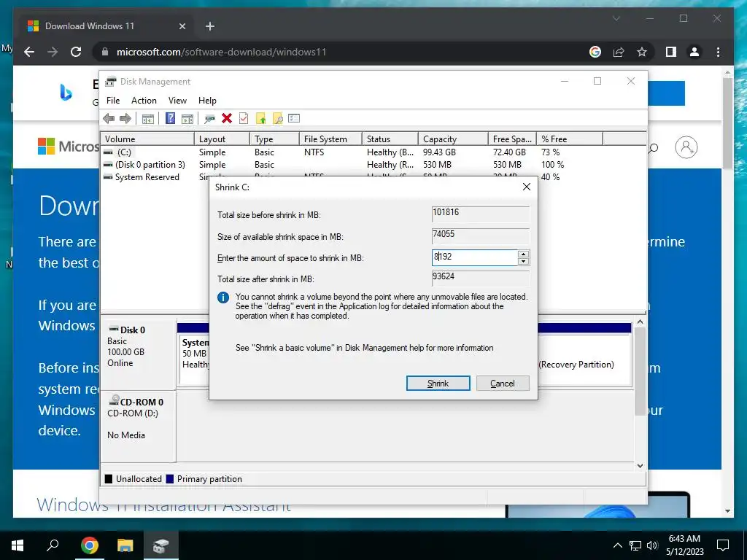
Task: Click the settings checklist toolbar icon
Action: click(294, 119)
